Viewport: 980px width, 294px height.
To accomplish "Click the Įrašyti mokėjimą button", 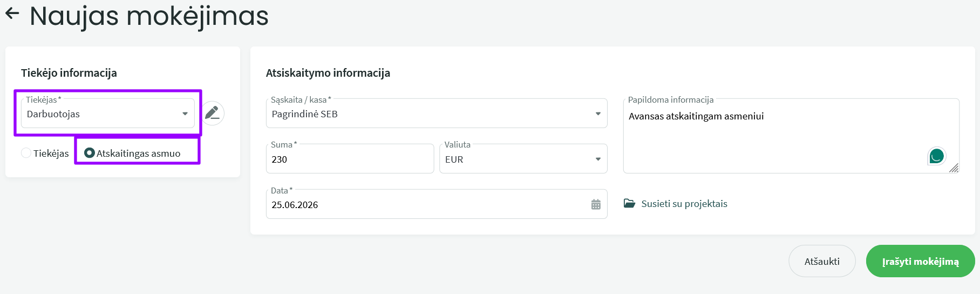I will click(x=921, y=261).
